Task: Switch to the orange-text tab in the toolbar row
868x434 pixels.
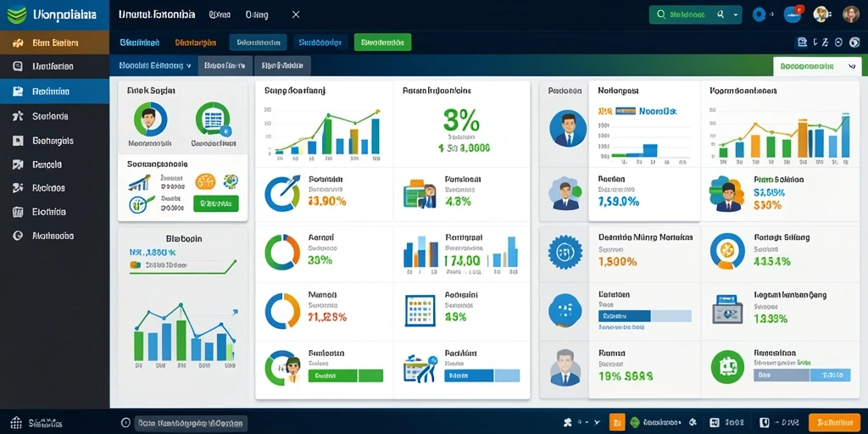Action: (196, 42)
